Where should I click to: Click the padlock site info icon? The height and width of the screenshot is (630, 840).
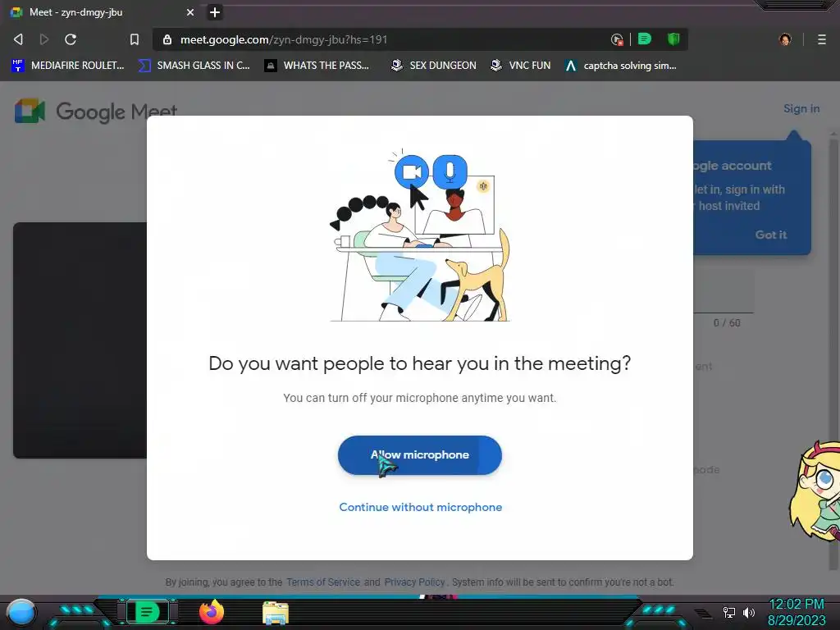tap(167, 39)
